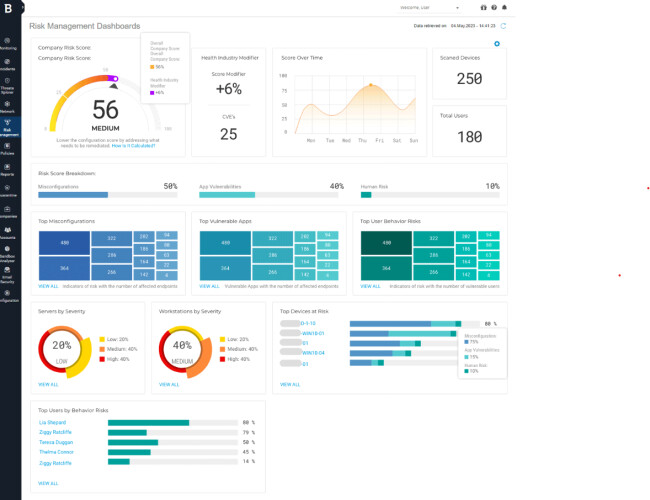
Task: Click the notifications bell icon
Action: (x=504, y=7)
